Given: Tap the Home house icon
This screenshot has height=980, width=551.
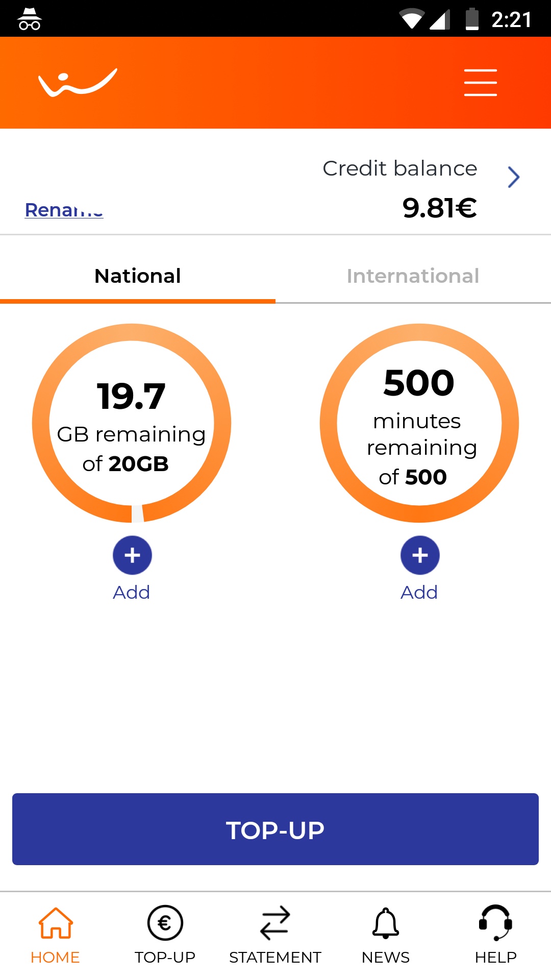Looking at the screenshot, I should tap(56, 923).
